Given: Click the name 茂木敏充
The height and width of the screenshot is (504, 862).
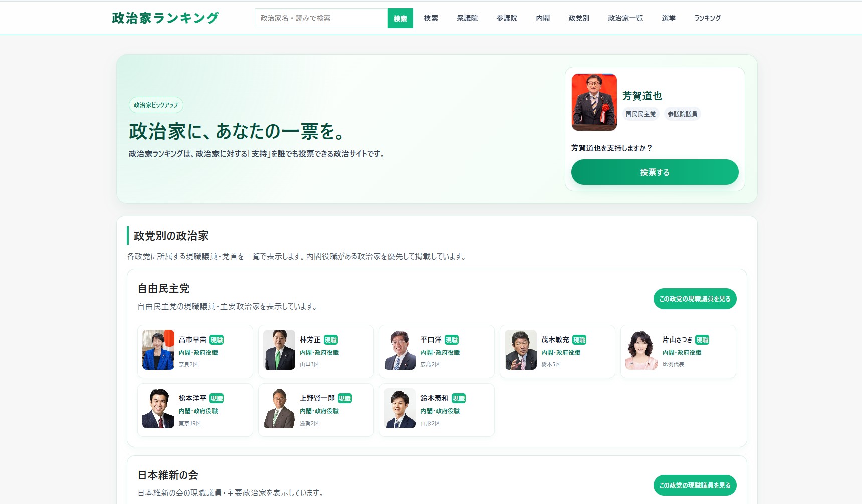Looking at the screenshot, I should pos(555,340).
